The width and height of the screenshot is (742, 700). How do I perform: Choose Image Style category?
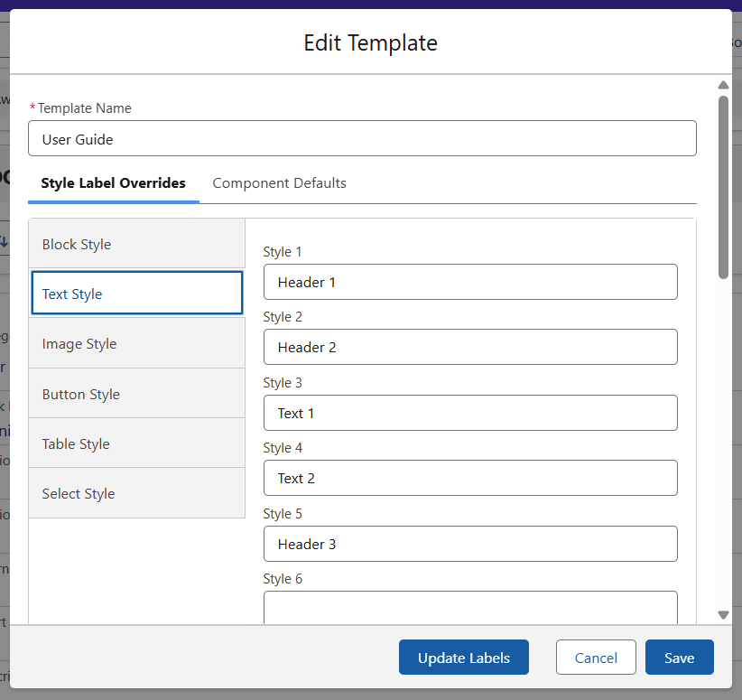pyautogui.click(x=136, y=344)
